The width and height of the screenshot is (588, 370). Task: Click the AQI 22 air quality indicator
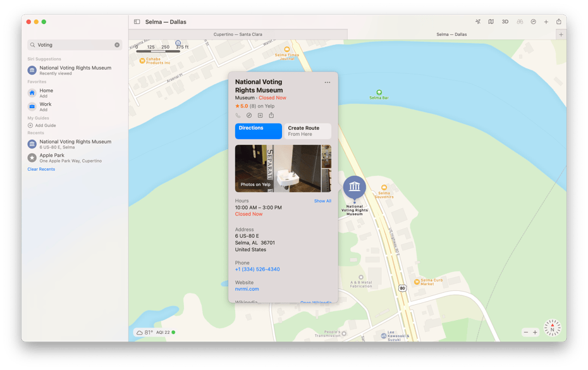(166, 333)
